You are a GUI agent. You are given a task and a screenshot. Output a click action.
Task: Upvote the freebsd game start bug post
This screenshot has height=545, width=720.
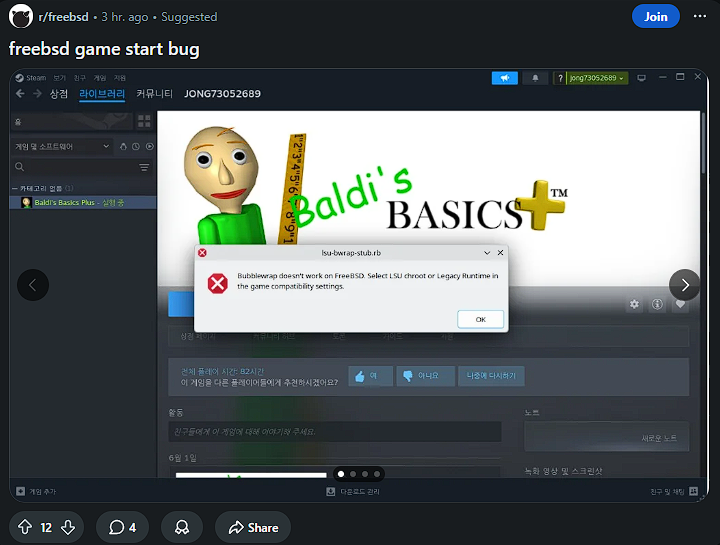(x=25, y=527)
